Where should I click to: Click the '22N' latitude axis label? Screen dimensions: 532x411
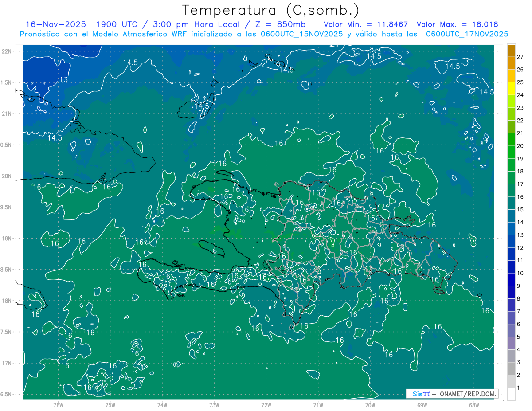pyautogui.click(x=6, y=51)
